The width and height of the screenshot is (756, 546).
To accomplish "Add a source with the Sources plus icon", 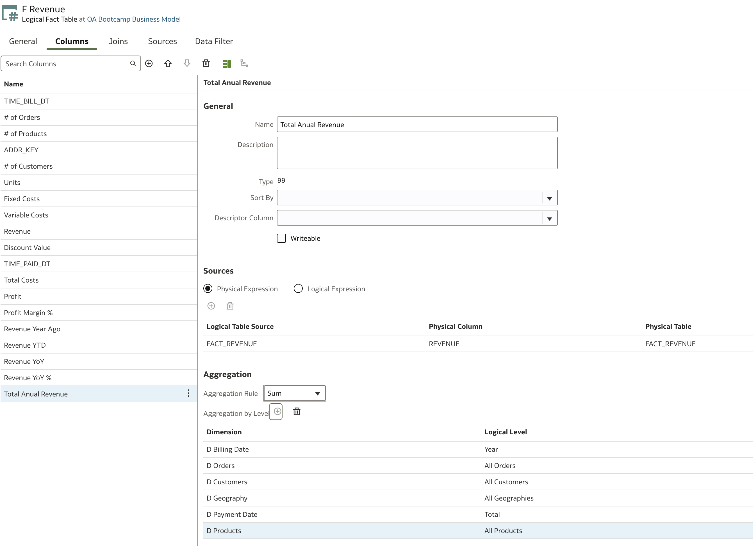I will [x=211, y=306].
